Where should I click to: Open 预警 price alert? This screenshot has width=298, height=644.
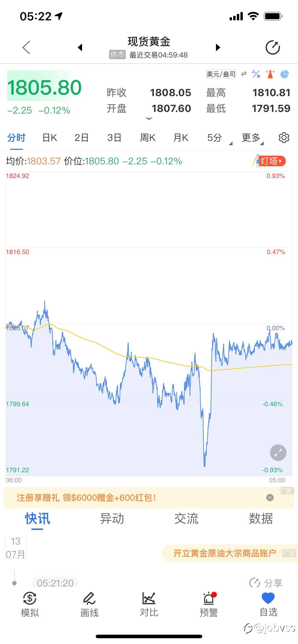pyautogui.click(x=209, y=604)
